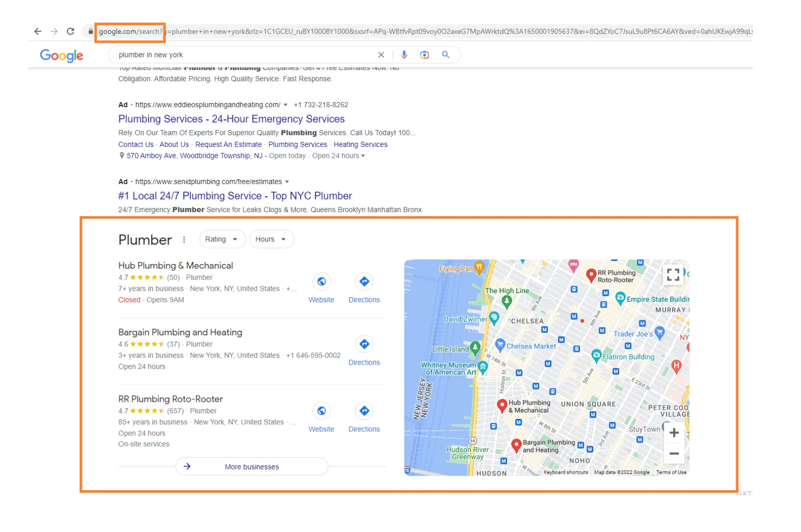Click The High Line map marker
801x532 pixels.
coord(507,302)
